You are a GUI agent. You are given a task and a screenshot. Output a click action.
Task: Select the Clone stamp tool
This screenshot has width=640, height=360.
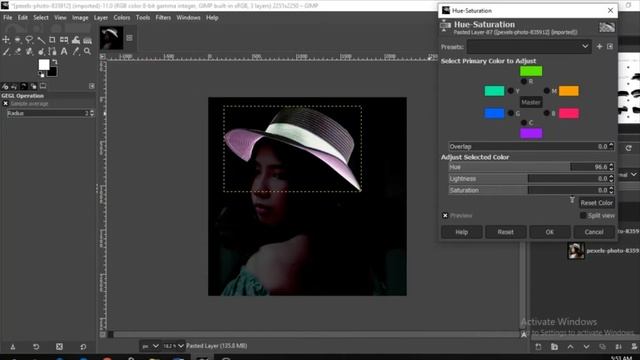29,51
